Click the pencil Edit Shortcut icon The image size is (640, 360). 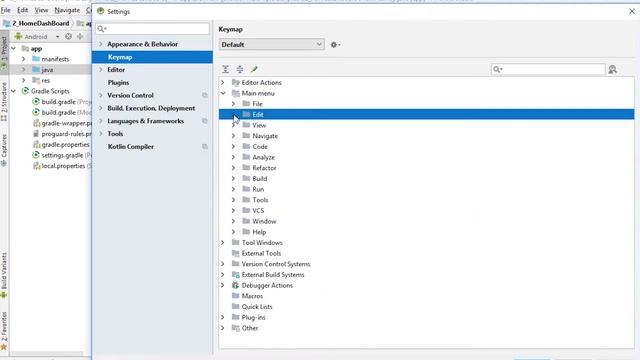click(254, 69)
